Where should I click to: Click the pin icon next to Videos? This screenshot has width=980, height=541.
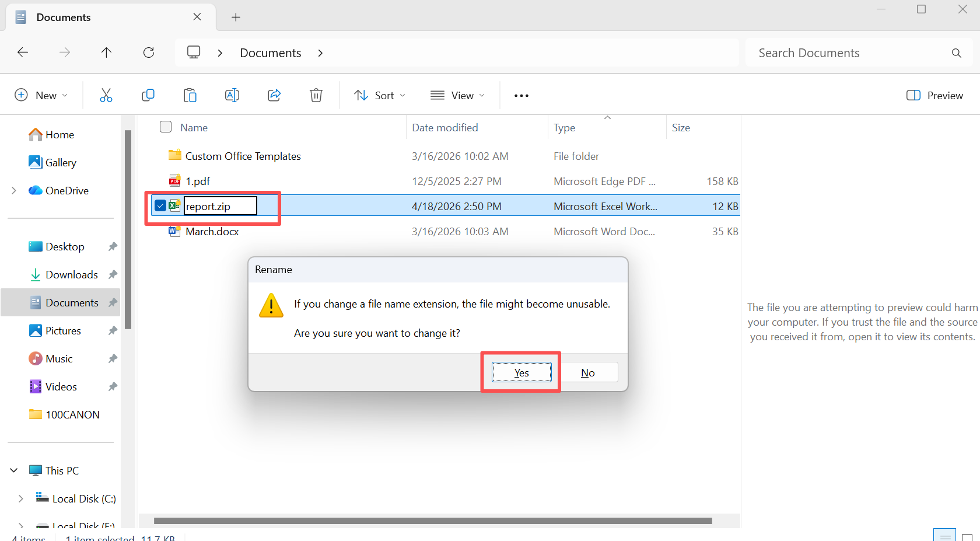pos(113,387)
